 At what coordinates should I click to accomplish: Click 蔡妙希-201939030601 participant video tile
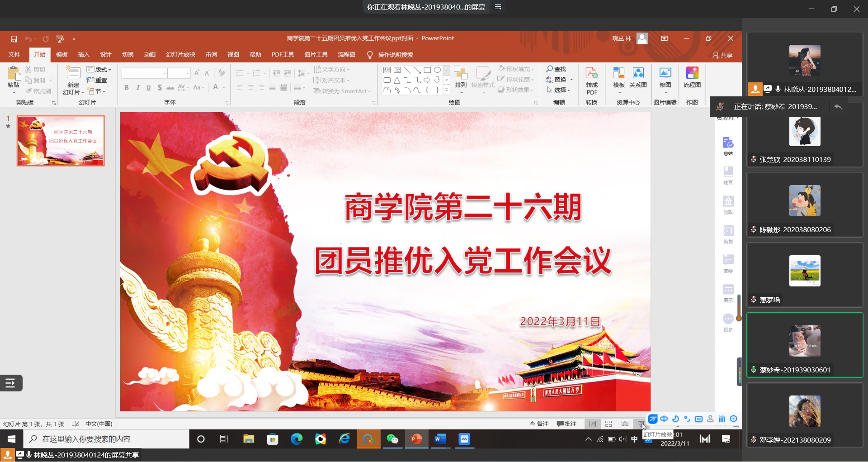point(805,345)
